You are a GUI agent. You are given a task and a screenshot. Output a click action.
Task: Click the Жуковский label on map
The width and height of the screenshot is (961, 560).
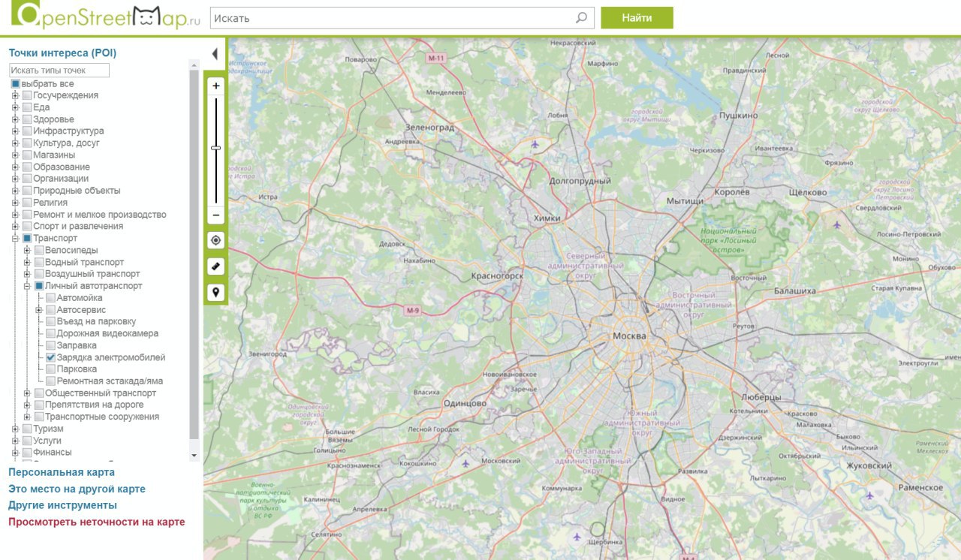(x=869, y=465)
